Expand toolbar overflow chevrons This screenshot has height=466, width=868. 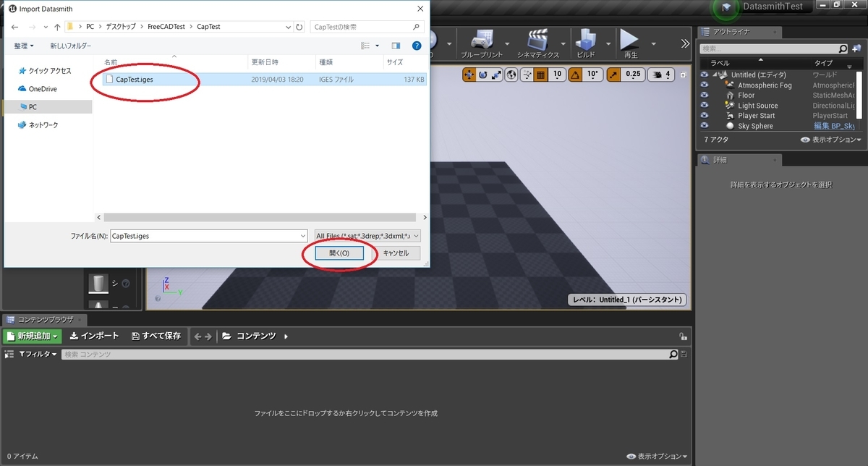click(x=685, y=43)
